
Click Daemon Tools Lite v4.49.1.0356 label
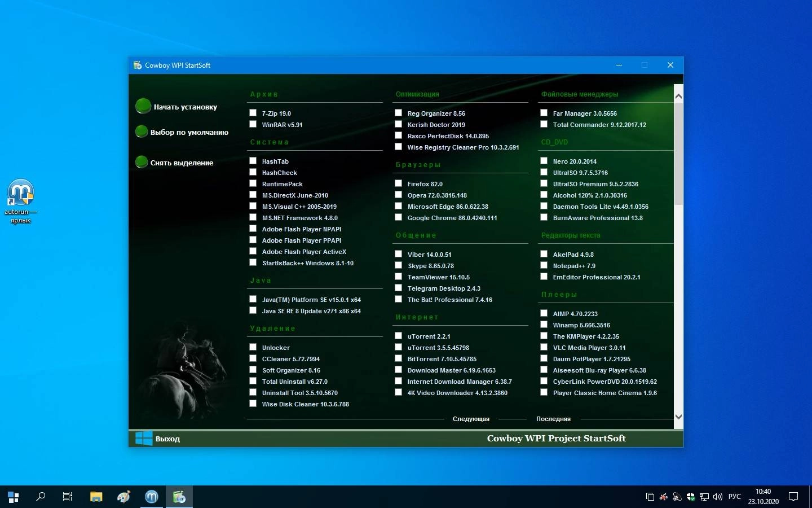601,207
